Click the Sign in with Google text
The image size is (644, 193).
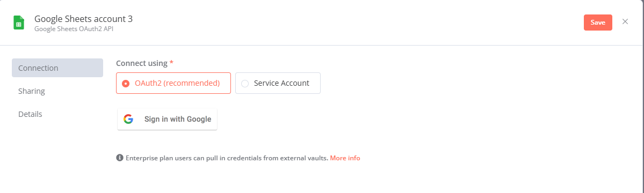point(178,119)
